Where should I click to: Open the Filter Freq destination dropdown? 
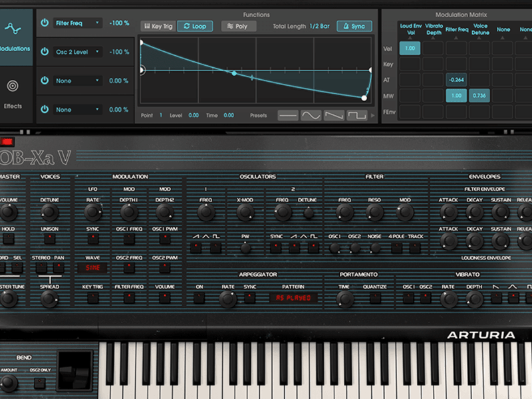[77, 23]
